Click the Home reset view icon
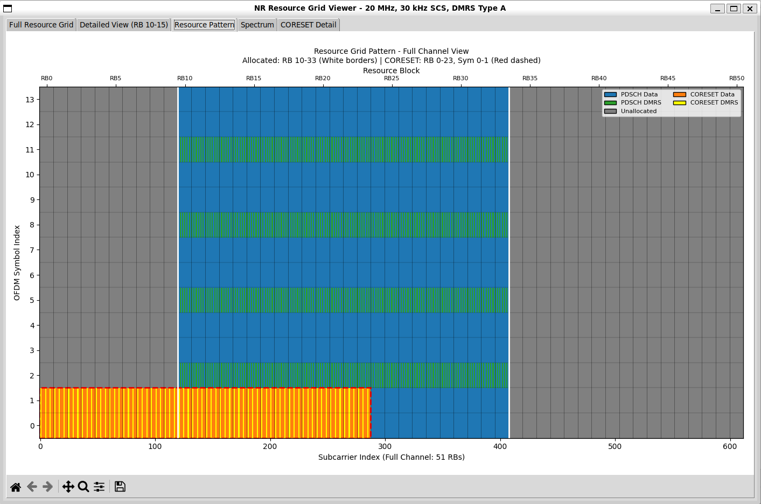 click(15, 487)
